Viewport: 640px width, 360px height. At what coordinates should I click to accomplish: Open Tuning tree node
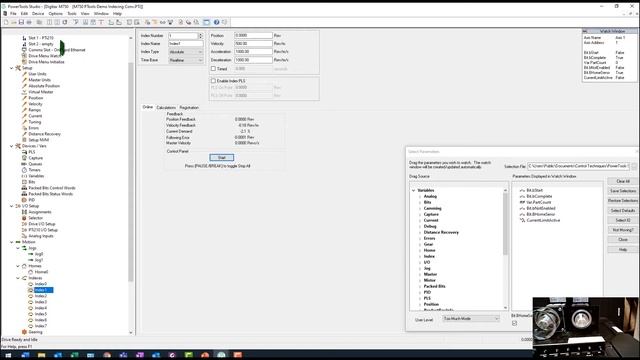point(35,122)
